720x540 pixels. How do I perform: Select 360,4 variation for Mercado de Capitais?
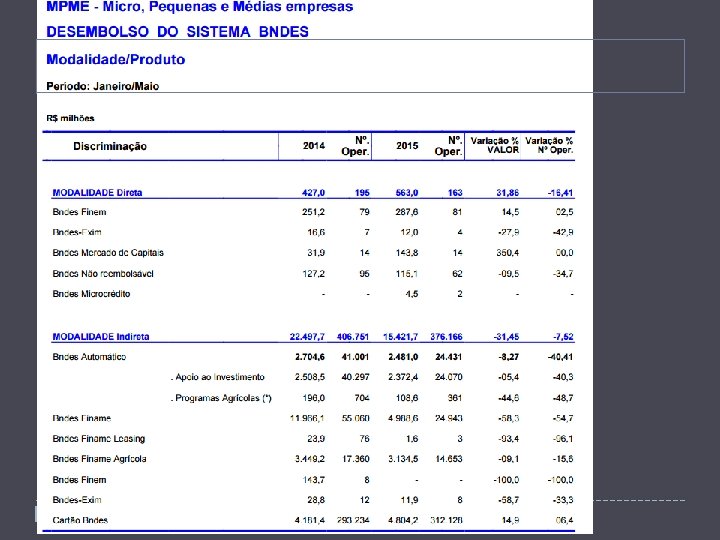(507, 253)
